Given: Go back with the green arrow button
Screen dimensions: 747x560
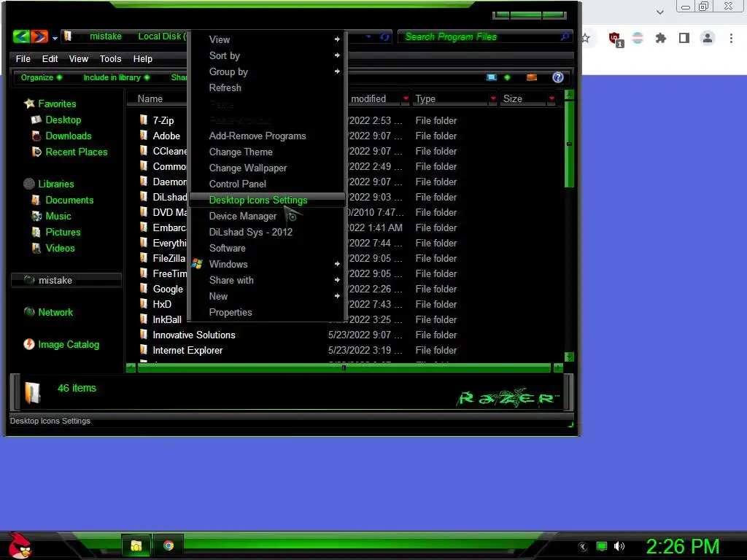Looking at the screenshot, I should (21, 36).
